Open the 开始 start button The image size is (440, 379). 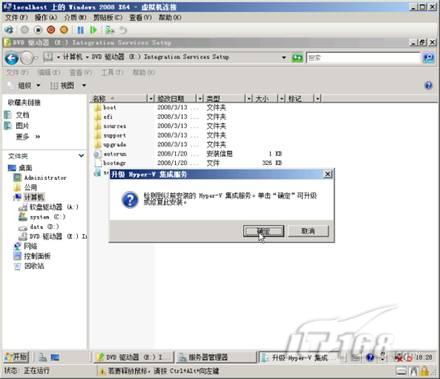pos(17,357)
